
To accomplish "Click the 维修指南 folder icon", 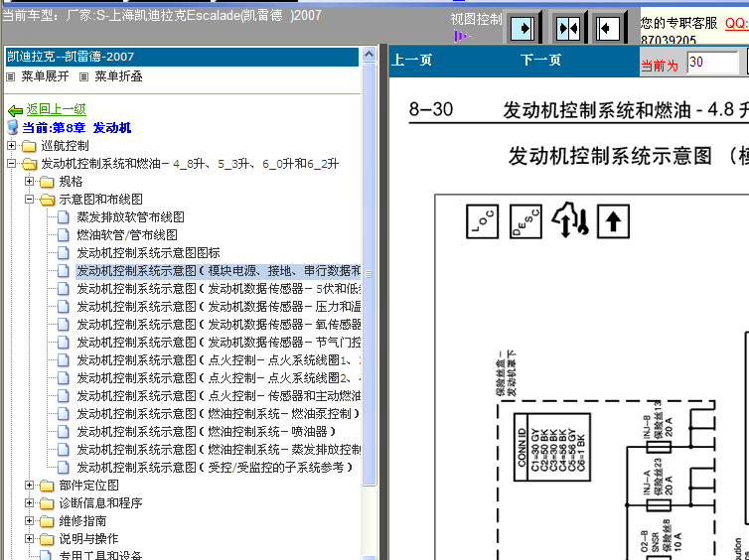I will point(47,521).
